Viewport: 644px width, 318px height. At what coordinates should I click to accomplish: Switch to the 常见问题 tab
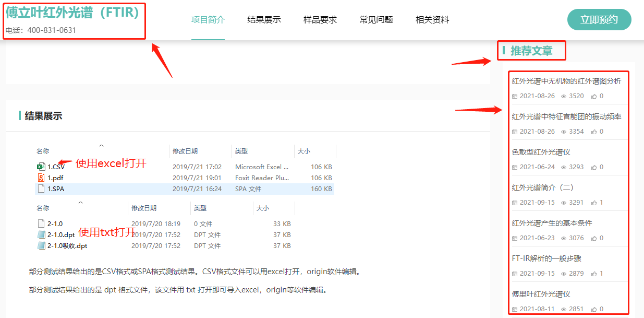375,19
